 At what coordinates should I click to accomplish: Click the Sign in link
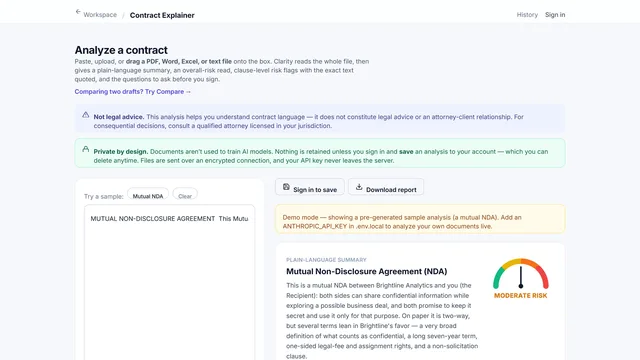click(555, 15)
